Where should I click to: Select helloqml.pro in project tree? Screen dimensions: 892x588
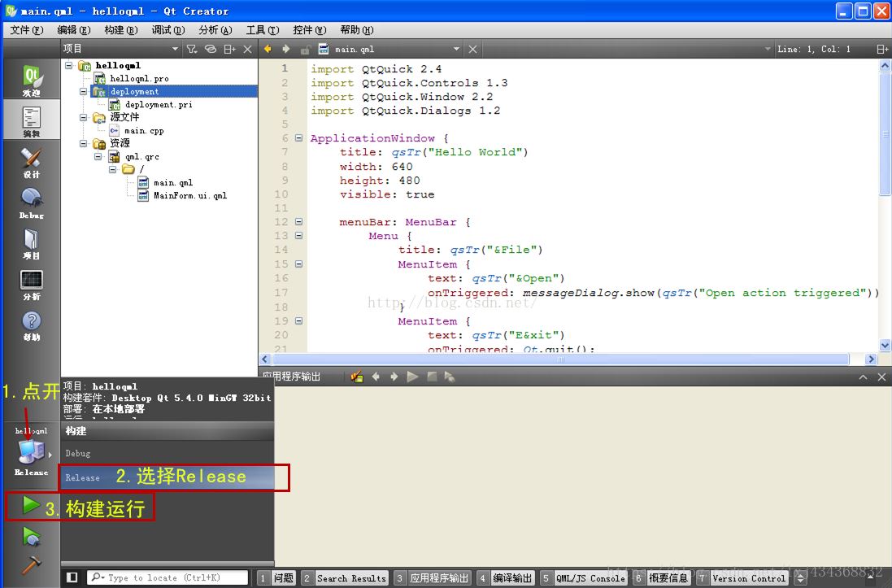tap(139, 79)
